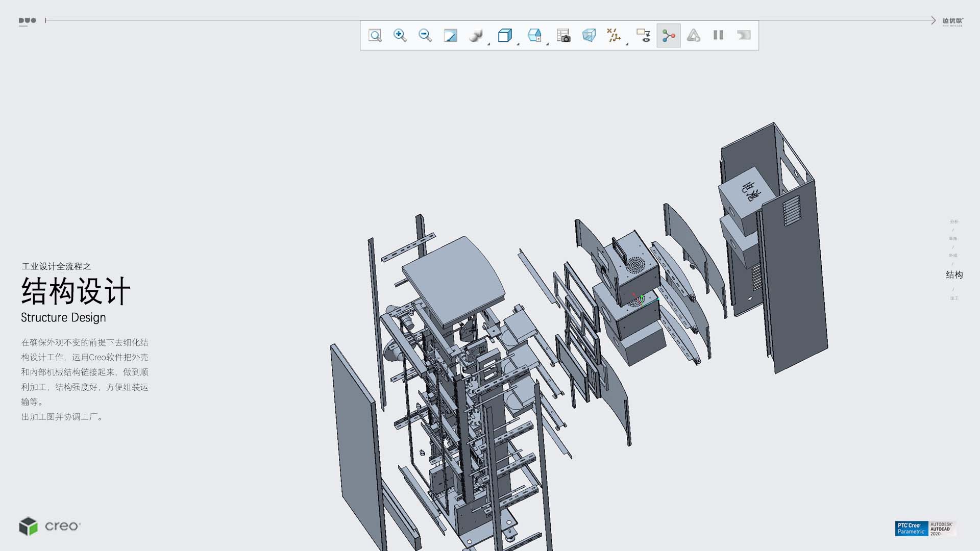
Task: Select the shaded Display Style icon
Action: 476,35
